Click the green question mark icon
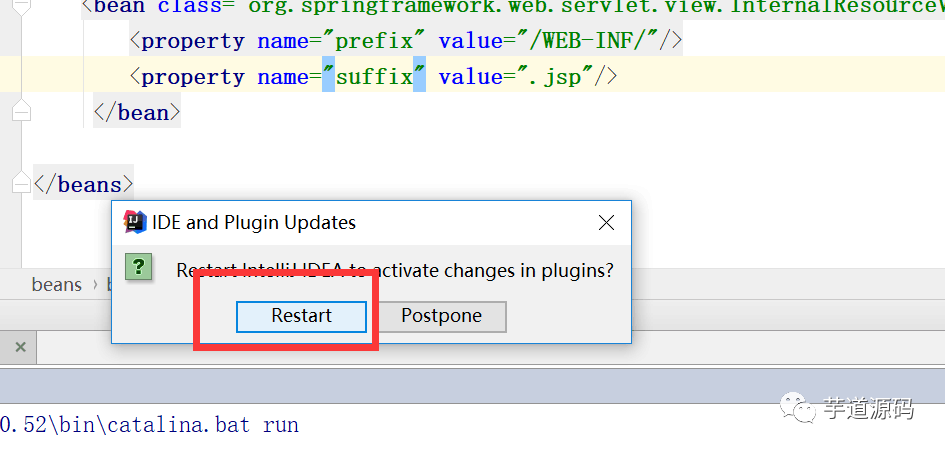This screenshot has height=450, width=945. click(x=138, y=267)
